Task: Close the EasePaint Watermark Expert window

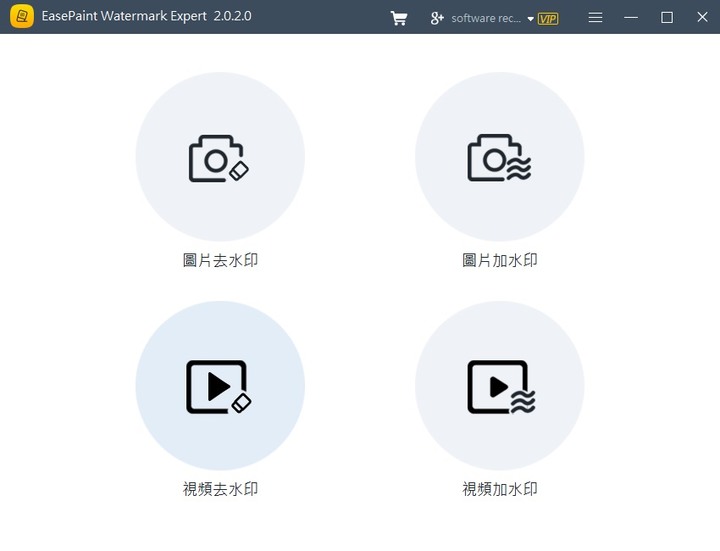Action: click(x=702, y=17)
